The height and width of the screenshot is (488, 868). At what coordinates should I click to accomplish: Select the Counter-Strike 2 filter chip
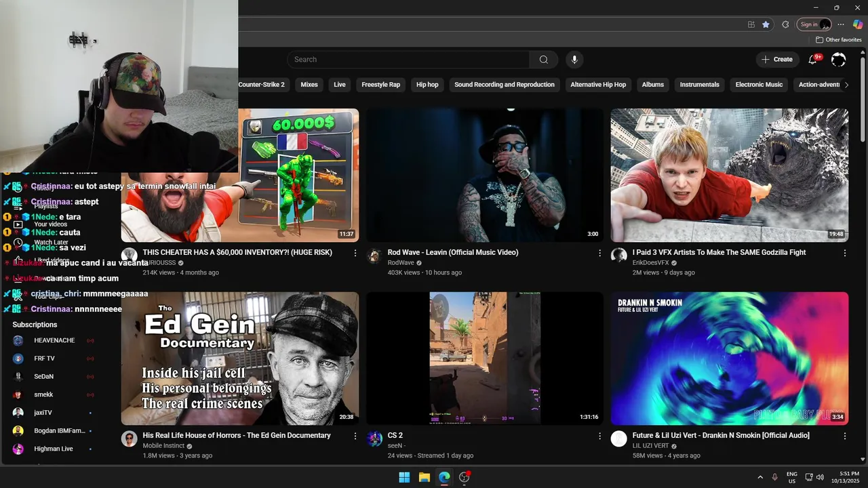pos(262,85)
